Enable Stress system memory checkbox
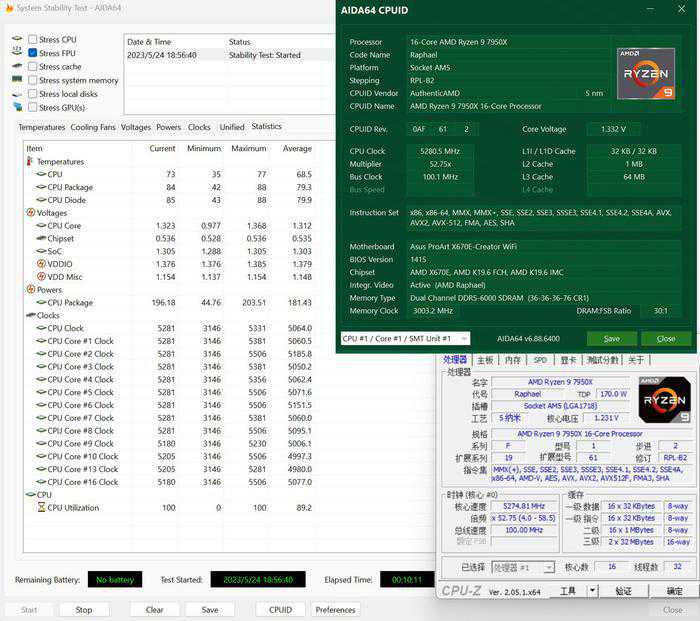This screenshot has height=621, width=700. [33, 80]
